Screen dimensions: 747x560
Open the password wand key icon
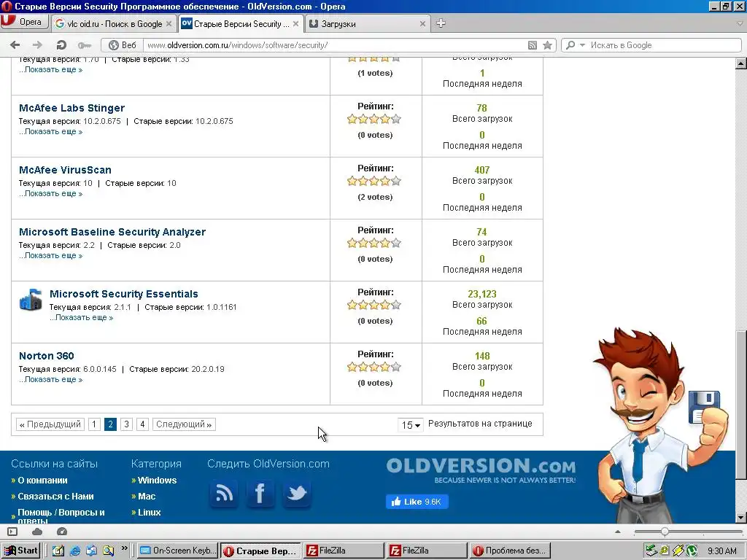click(85, 45)
